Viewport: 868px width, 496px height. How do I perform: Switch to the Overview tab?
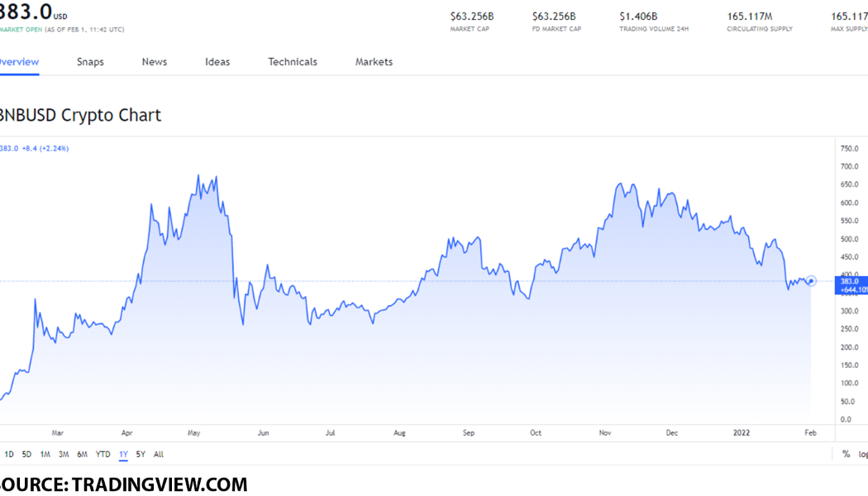(18, 62)
